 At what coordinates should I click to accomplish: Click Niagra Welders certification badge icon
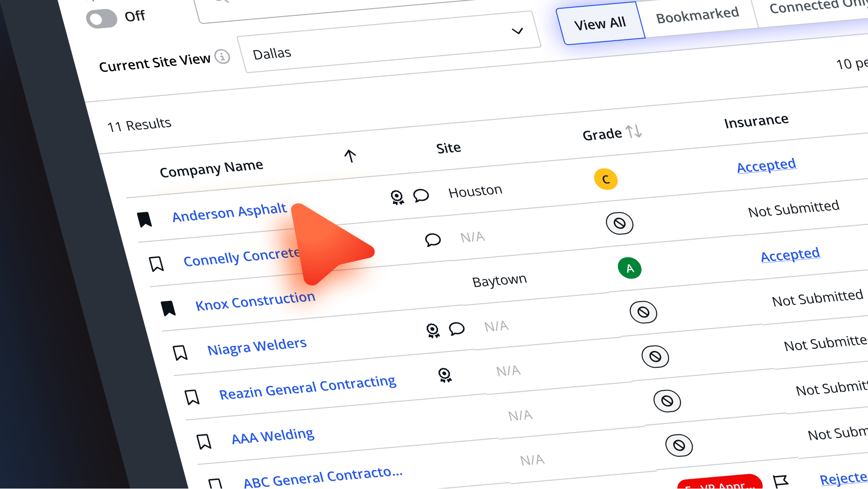[433, 331]
